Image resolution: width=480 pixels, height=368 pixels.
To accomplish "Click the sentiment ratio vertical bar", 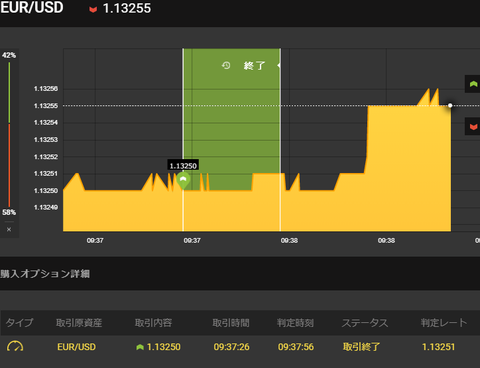I will [x=9, y=134].
